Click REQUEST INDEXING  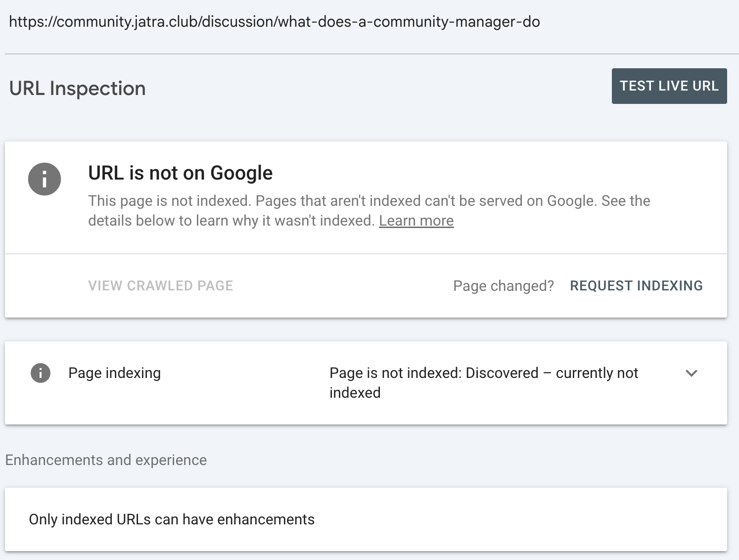tap(636, 286)
